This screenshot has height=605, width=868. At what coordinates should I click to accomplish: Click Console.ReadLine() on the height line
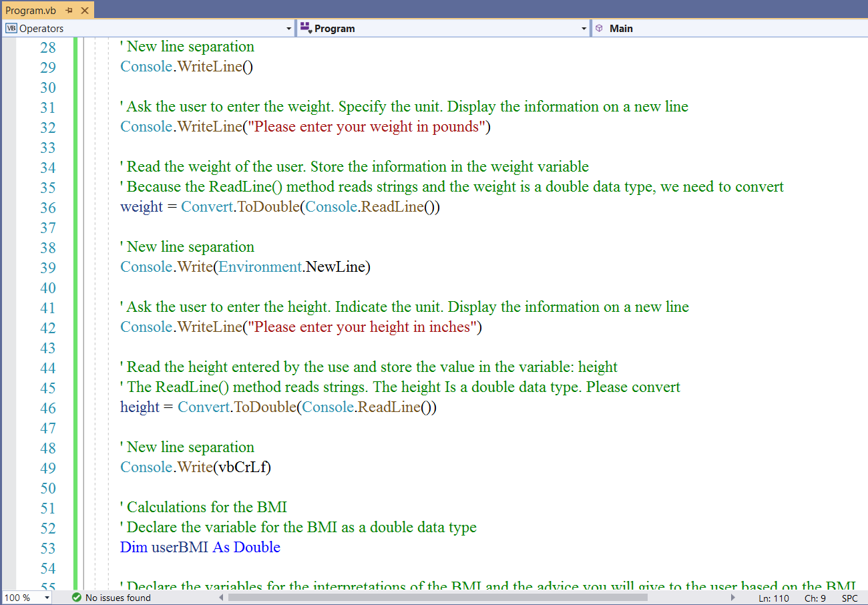[366, 407]
